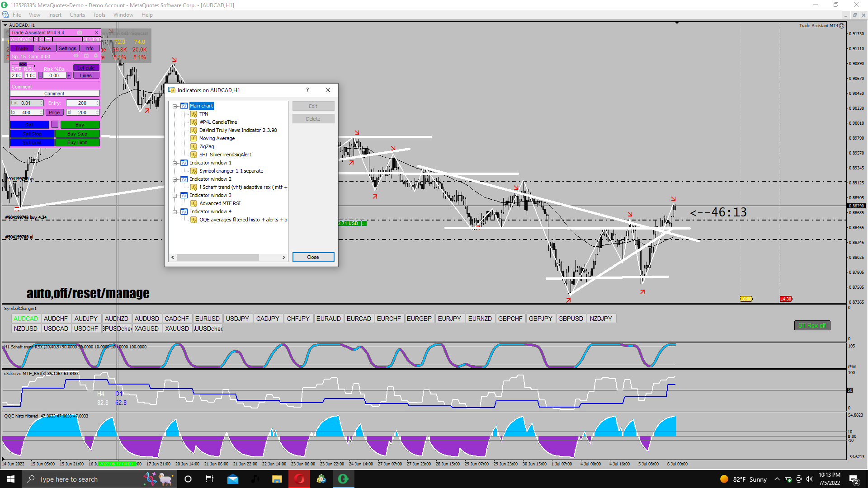Click the indicator list horizontal scrollbar
This screenshot has height=488, width=868.
tap(218, 257)
